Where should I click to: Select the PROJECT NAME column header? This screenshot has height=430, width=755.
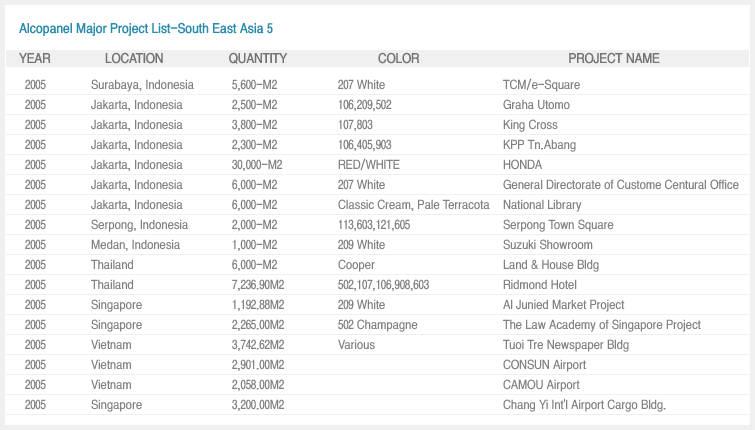[614, 58]
